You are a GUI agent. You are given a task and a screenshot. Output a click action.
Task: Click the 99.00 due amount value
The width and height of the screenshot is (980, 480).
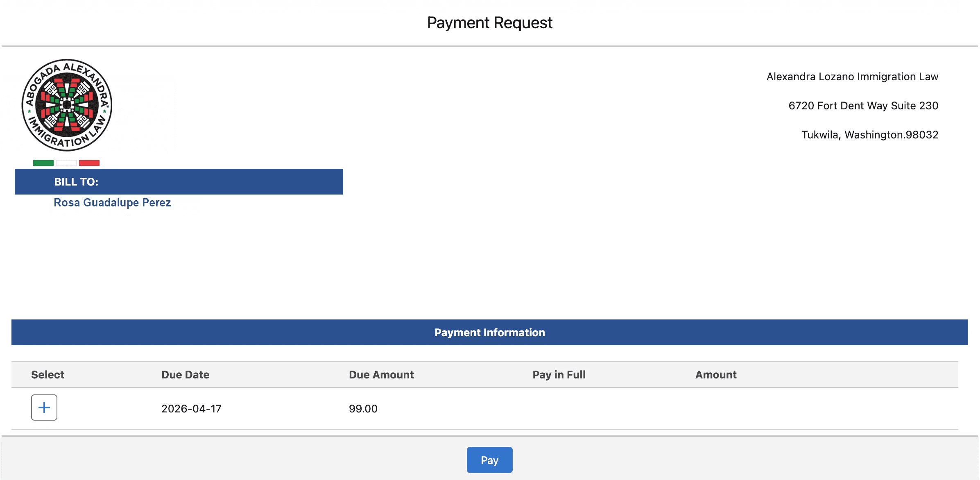pyautogui.click(x=363, y=409)
